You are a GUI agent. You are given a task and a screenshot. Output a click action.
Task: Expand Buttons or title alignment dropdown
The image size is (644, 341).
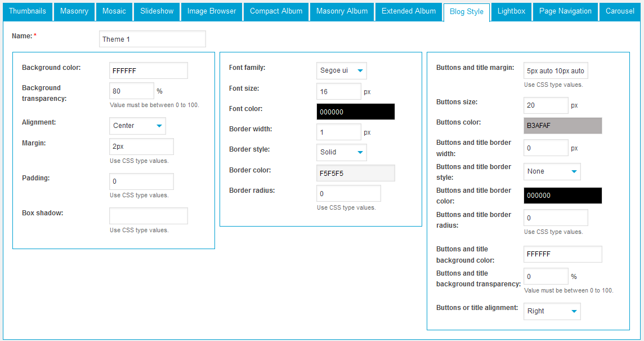(x=552, y=311)
